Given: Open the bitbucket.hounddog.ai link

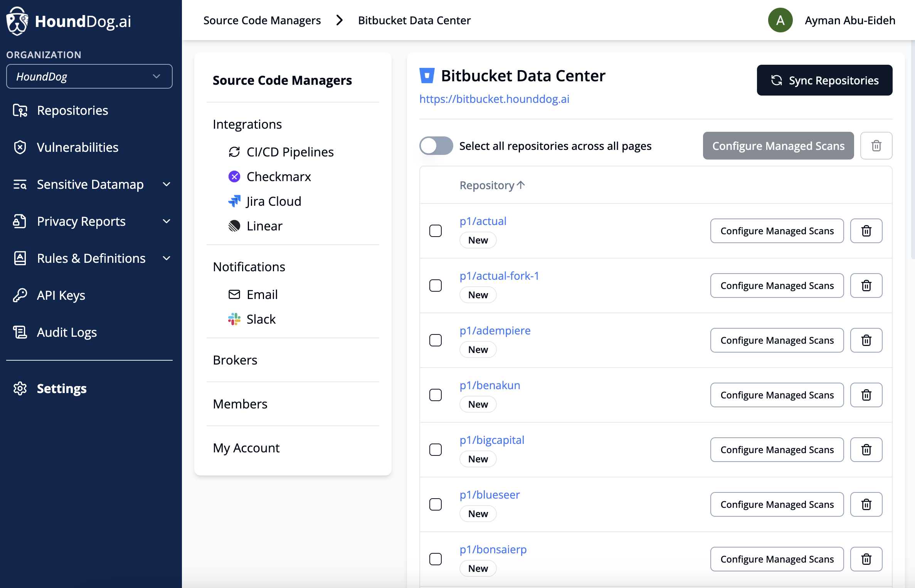Looking at the screenshot, I should (x=494, y=99).
